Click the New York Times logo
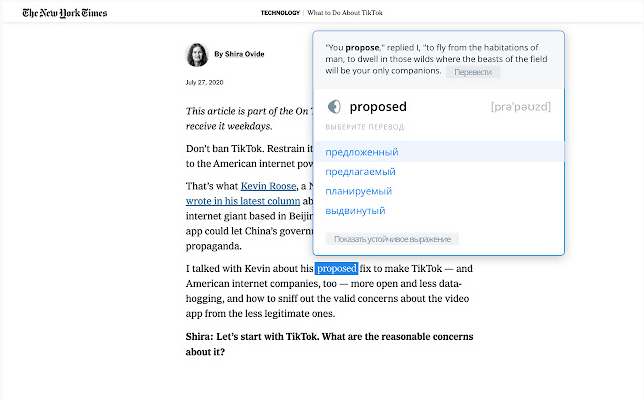The height and width of the screenshot is (400, 644). 65,13
